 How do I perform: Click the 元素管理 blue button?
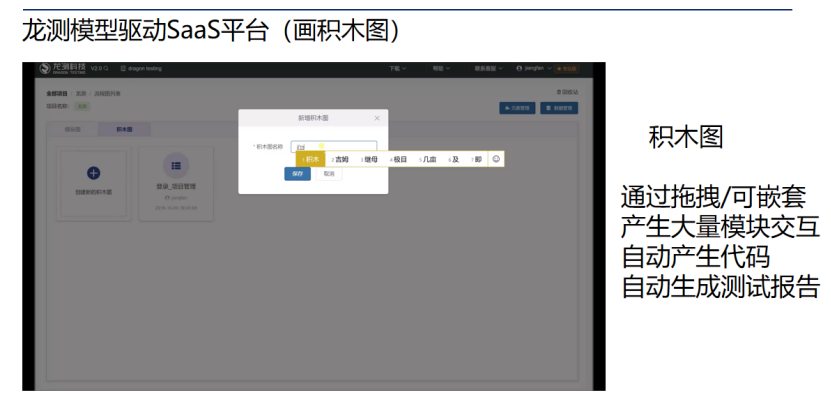tap(517, 108)
